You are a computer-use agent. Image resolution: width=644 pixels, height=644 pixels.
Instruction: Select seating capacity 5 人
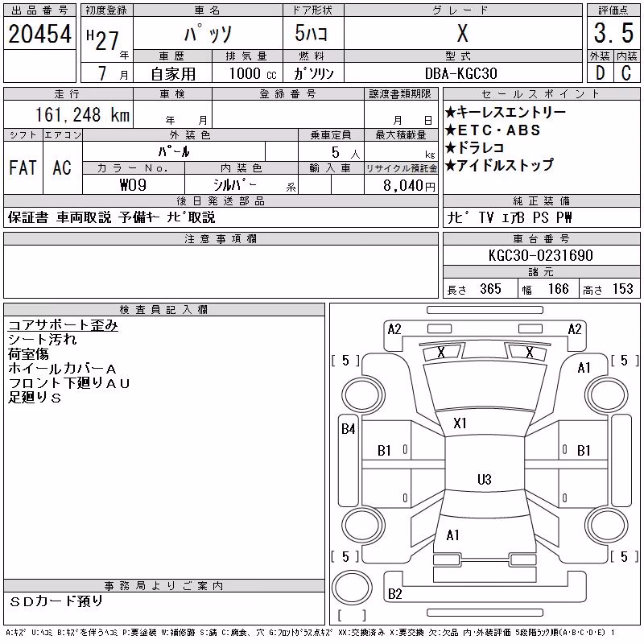pyautogui.click(x=345, y=152)
